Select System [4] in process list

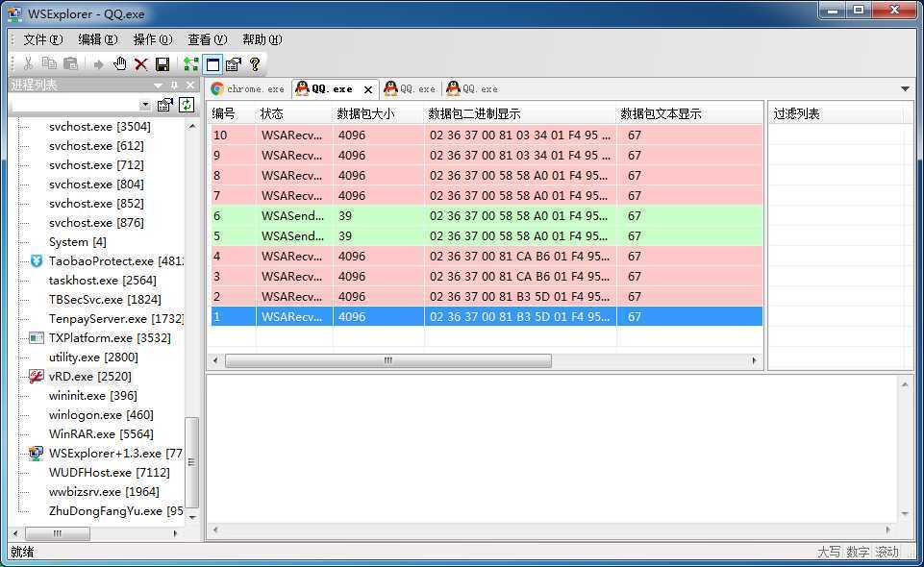pyautogui.click(x=77, y=242)
